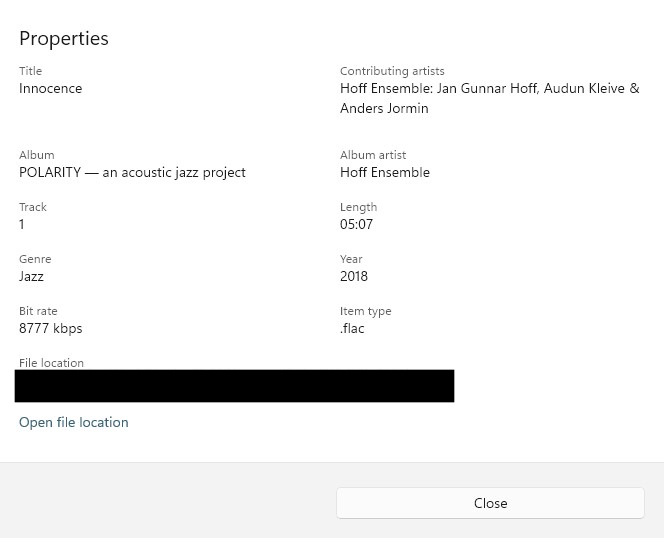Select the Hoff Ensemble album artist value
Image resolution: width=664 pixels, height=538 pixels.
pyautogui.click(x=385, y=172)
